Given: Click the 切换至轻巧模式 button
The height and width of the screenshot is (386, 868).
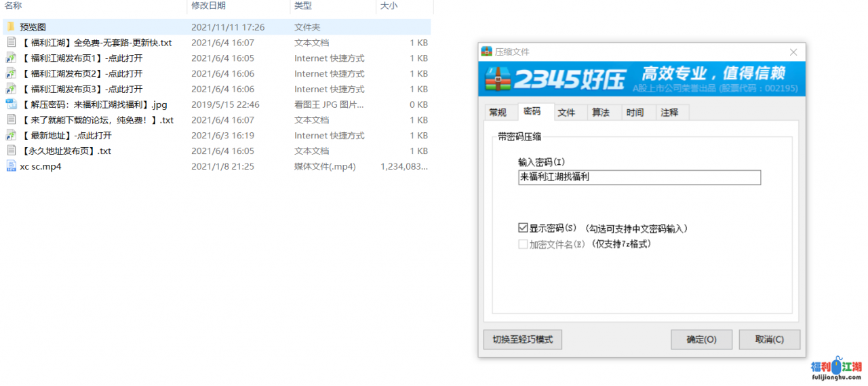Looking at the screenshot, I should (522, 339).
